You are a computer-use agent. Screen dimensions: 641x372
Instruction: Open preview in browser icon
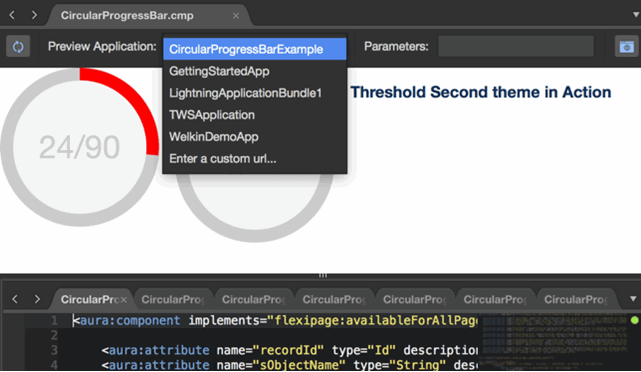point(626,47)
